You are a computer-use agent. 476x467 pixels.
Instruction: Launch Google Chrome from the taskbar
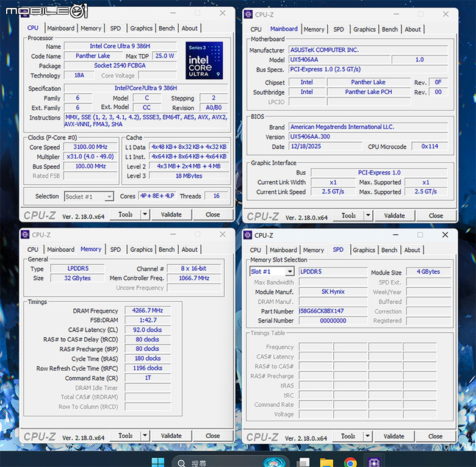350,463
